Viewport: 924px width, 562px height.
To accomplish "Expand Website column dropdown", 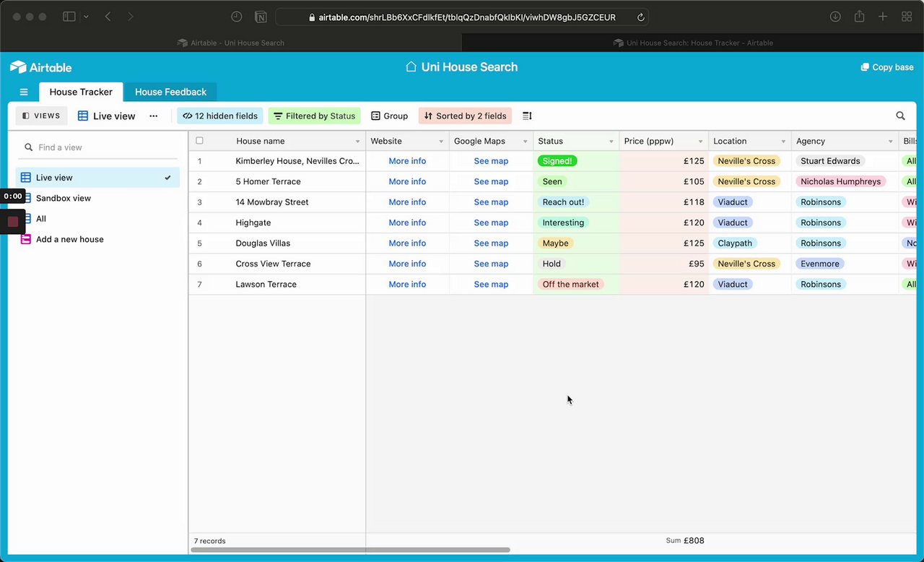I will (441, 142).
